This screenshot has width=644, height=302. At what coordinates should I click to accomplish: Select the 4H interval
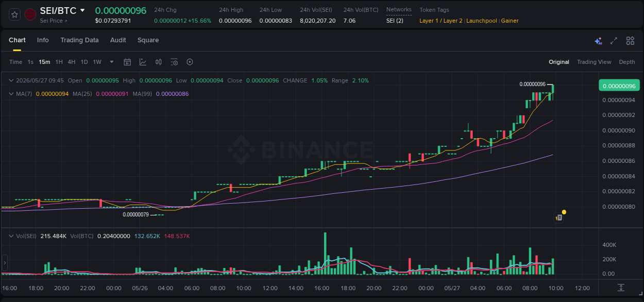click(72, 62)
